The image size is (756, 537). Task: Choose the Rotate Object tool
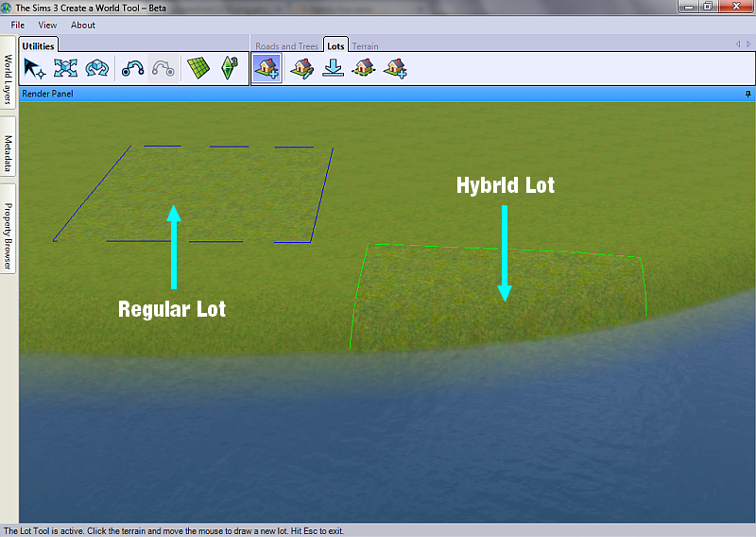96,68
